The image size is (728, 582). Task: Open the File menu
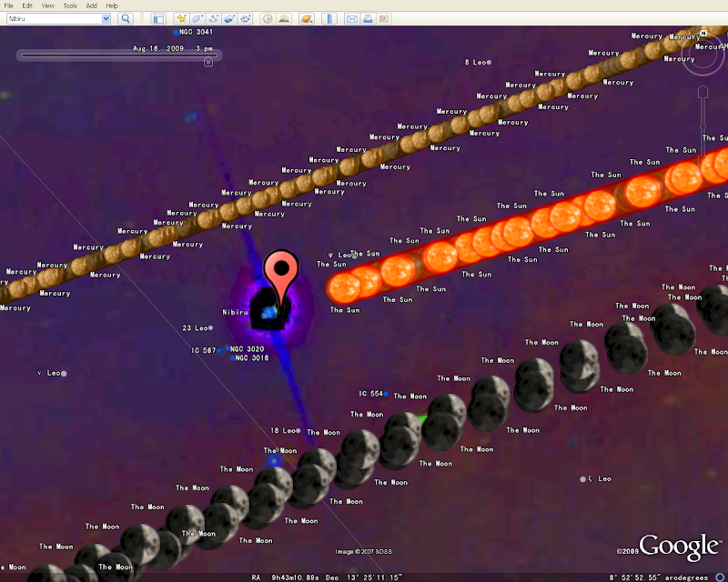coord(8,5)
